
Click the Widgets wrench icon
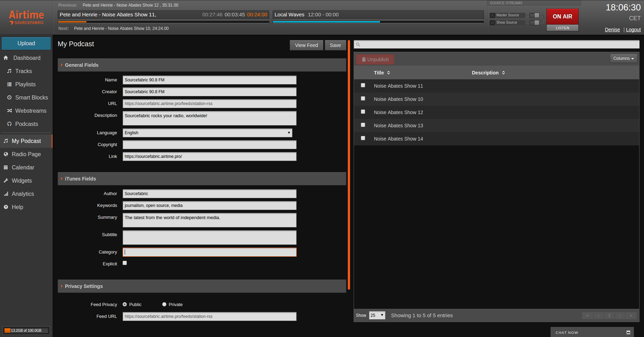point(6,181)
